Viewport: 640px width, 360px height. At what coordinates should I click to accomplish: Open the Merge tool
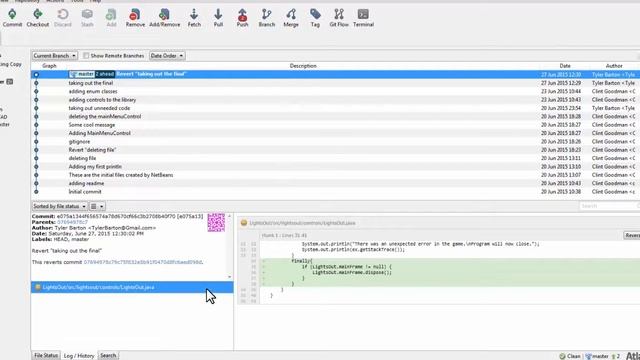tap(291, 18)
